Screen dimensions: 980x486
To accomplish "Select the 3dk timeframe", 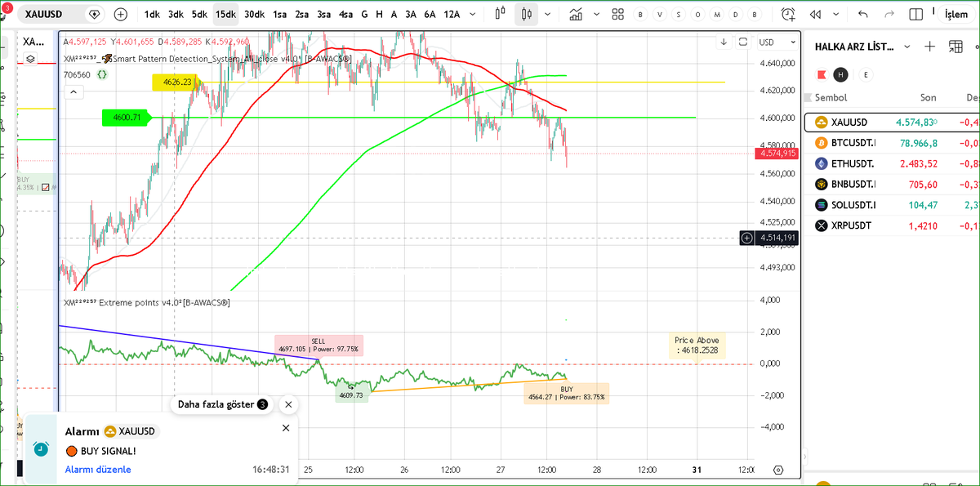I will pos(176,14).
